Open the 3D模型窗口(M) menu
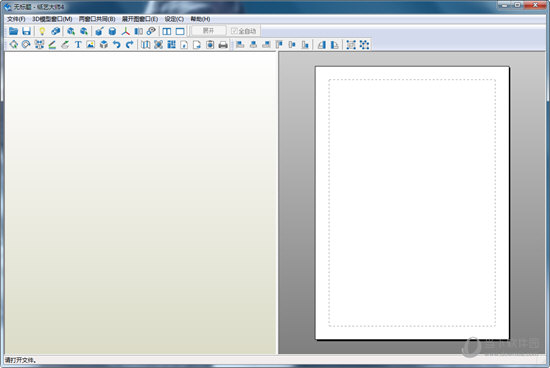Viewport: 550px width, 368px height. click(x=52, y=19)
